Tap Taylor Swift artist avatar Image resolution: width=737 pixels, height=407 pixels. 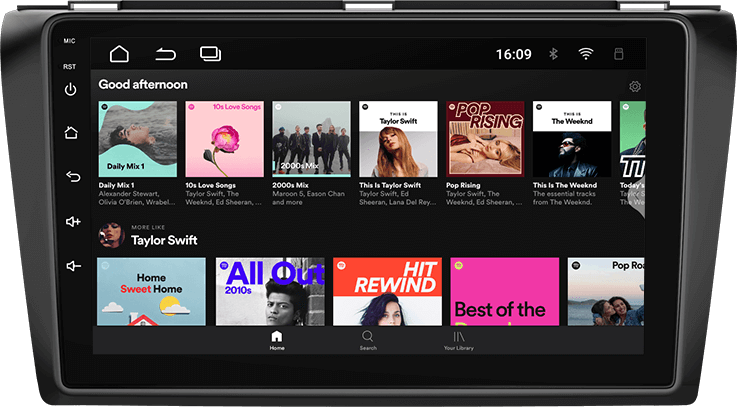(111, 235)
